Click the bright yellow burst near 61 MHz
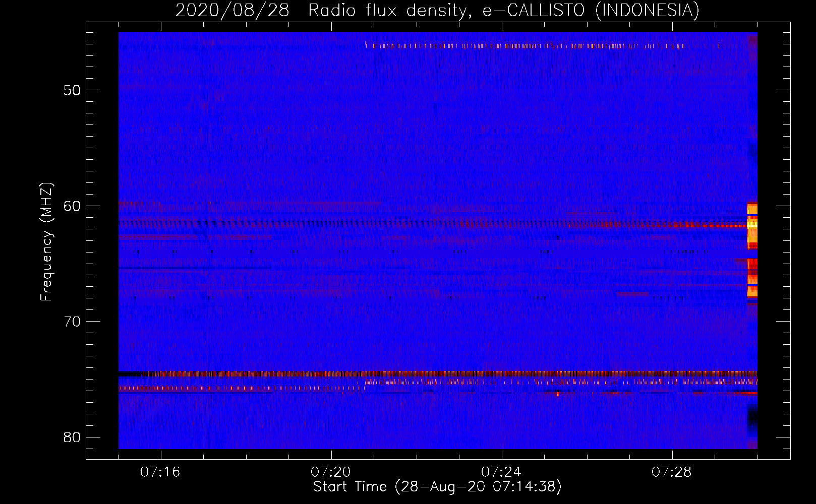Screen dimensions: 816x504 [x=752, y=225]
